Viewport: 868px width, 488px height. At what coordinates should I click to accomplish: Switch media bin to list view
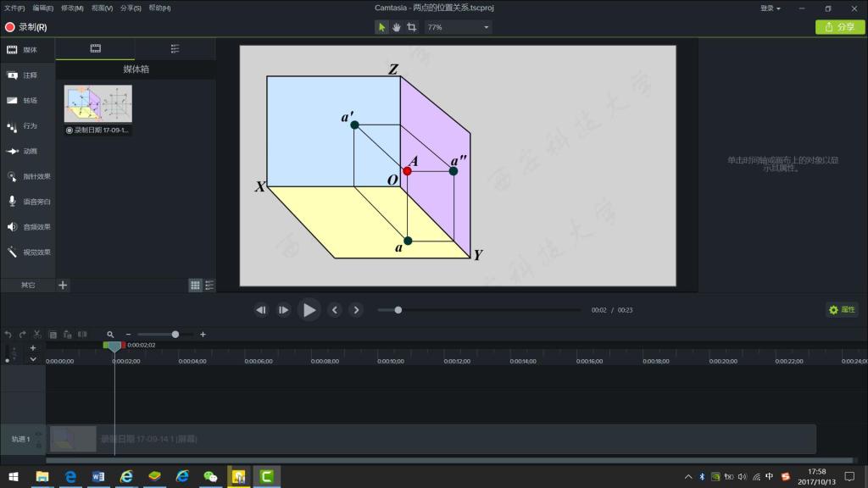209,286
